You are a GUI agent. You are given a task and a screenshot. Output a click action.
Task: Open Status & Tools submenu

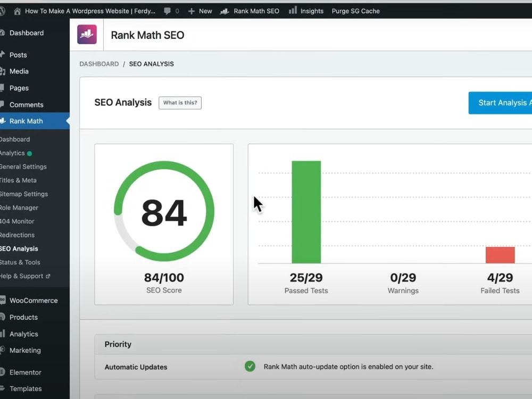20,262
